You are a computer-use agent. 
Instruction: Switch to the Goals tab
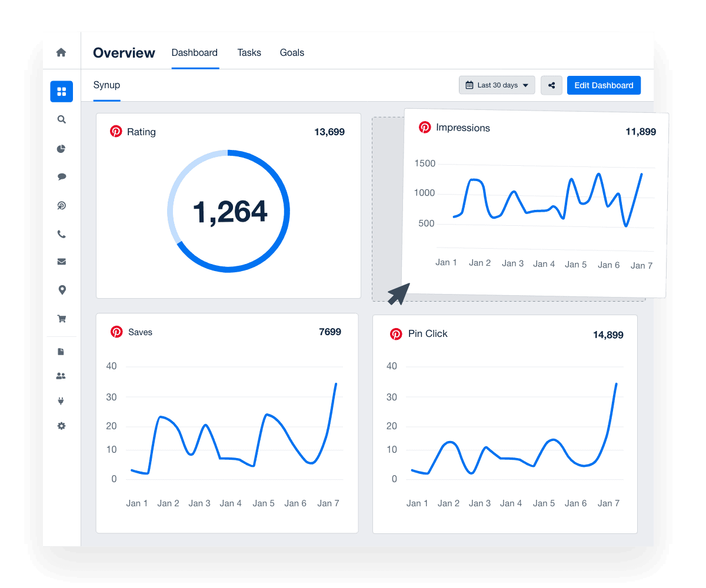pyautogui.click(x=292, y=53)
